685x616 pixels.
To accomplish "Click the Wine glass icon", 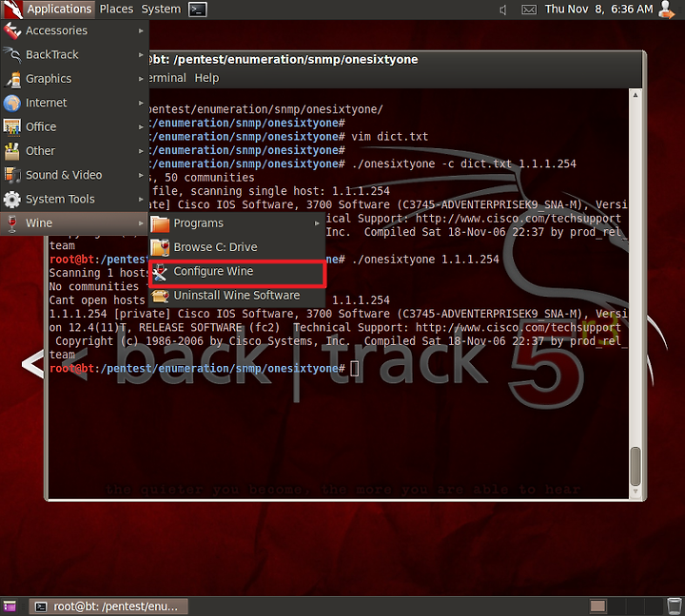I will (x=12, y=223).
